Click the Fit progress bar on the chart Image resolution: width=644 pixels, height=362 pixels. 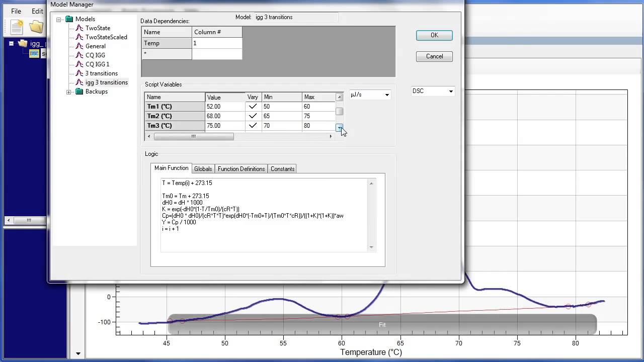click(x=382, y=325)
